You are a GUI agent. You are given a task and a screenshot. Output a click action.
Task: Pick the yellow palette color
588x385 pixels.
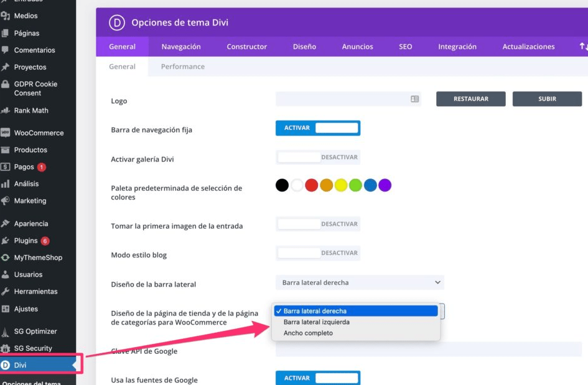(x=341, y=185)
